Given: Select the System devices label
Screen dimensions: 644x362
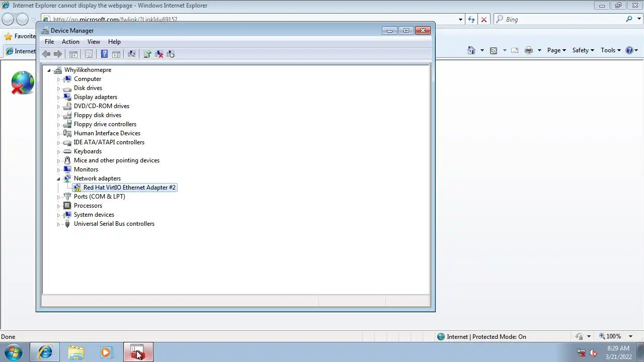Looking at the screenshot, I should [94, 215].
